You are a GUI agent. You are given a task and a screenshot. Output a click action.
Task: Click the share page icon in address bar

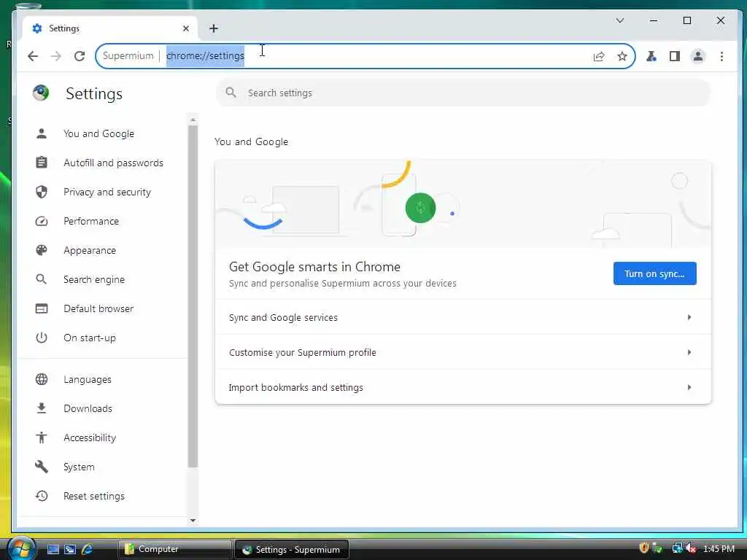point(599,56)
